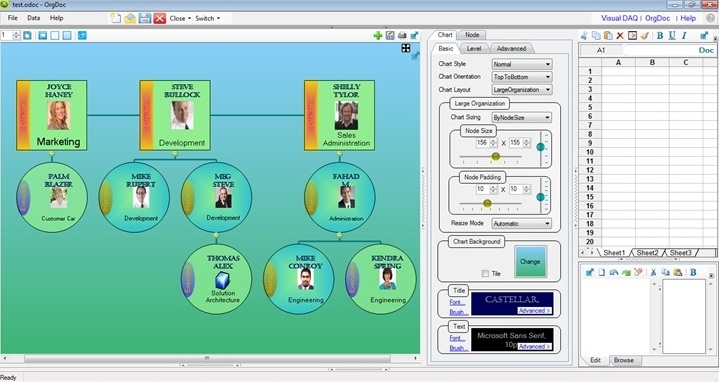
Task: Open the Data menu
Action: pos(33,18)
